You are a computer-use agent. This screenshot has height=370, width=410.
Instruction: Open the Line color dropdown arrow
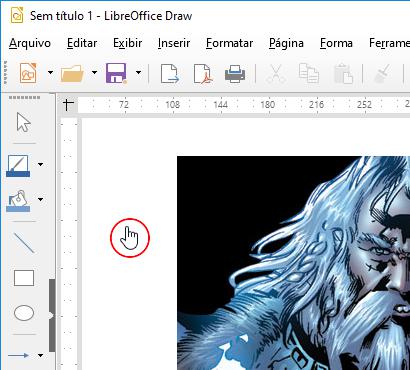click(x=41, y=164)
